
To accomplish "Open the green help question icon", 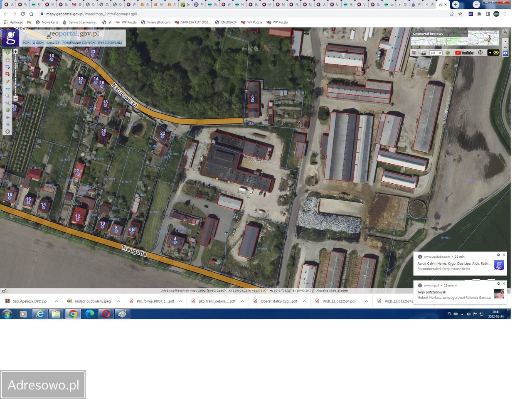I will pyautogui.click(x=448, y=53).
